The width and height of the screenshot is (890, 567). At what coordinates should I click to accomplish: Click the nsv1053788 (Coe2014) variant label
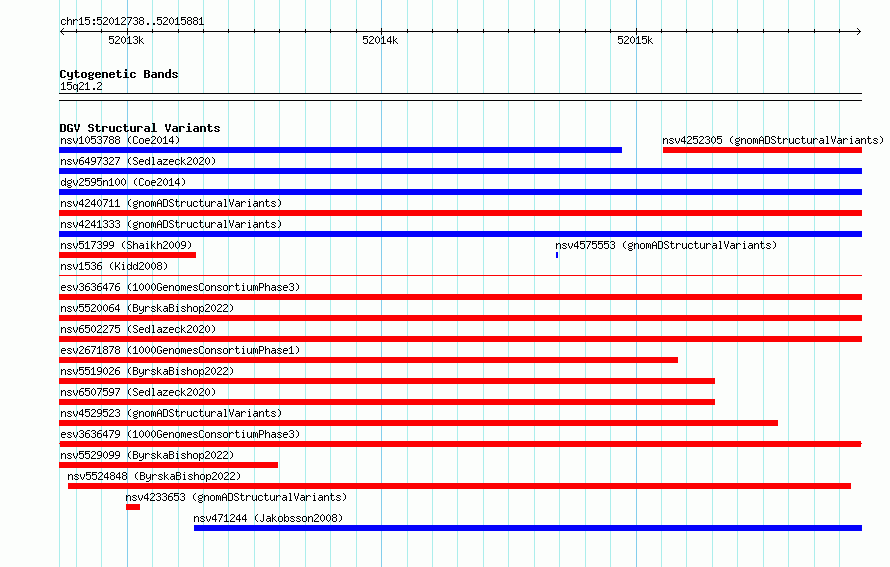coord(120,140)
